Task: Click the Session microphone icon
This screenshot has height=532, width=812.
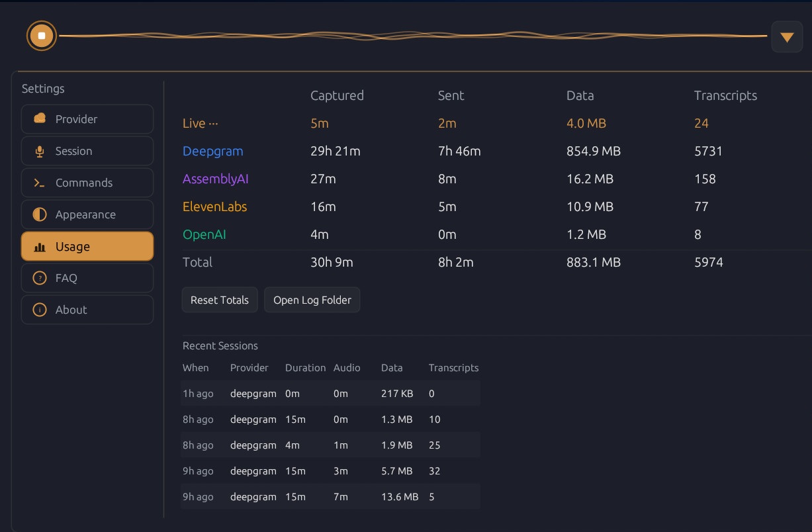Action: 40,151
